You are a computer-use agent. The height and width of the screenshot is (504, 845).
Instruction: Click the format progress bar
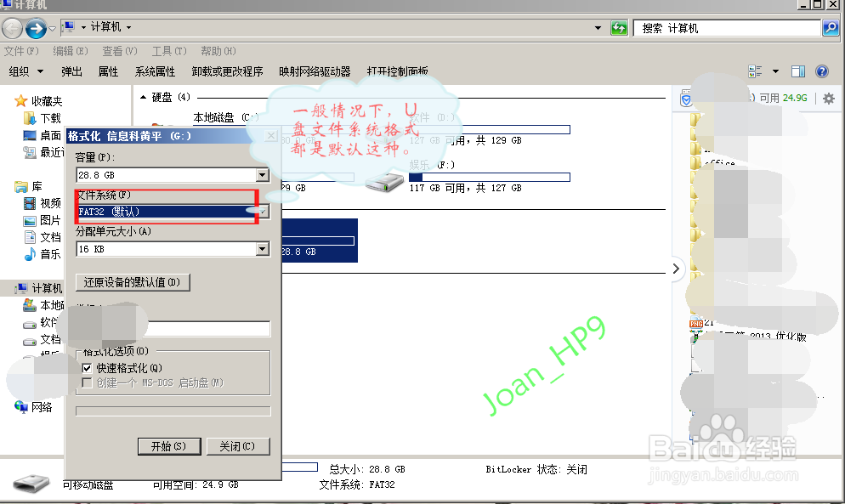[173, 411]
